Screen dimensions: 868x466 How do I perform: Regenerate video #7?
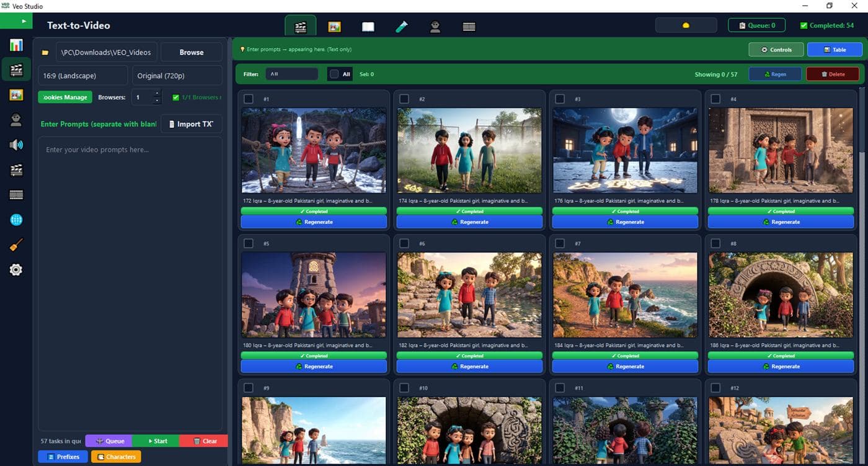[x=625, y=366]
